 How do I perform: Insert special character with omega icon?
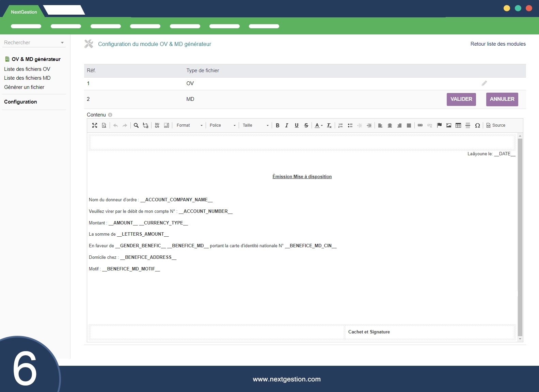[477, 125]
